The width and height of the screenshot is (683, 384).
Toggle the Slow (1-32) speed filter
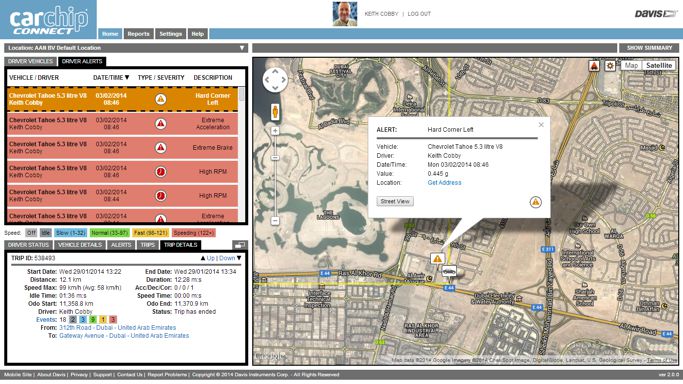71,233
